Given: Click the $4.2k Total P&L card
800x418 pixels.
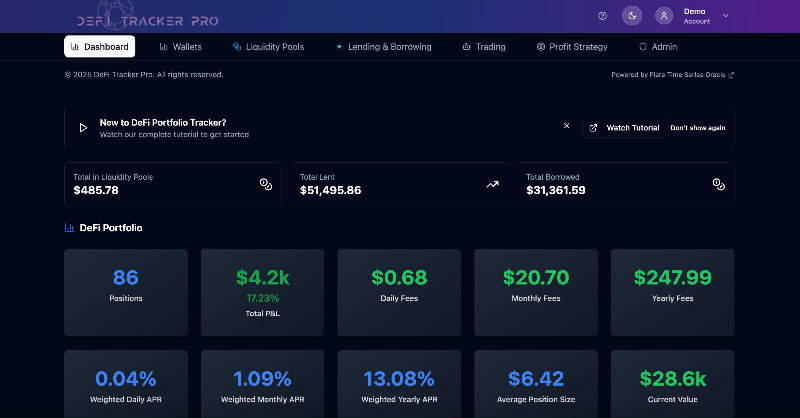Looking at the screenshot, I should pos(262,292).
